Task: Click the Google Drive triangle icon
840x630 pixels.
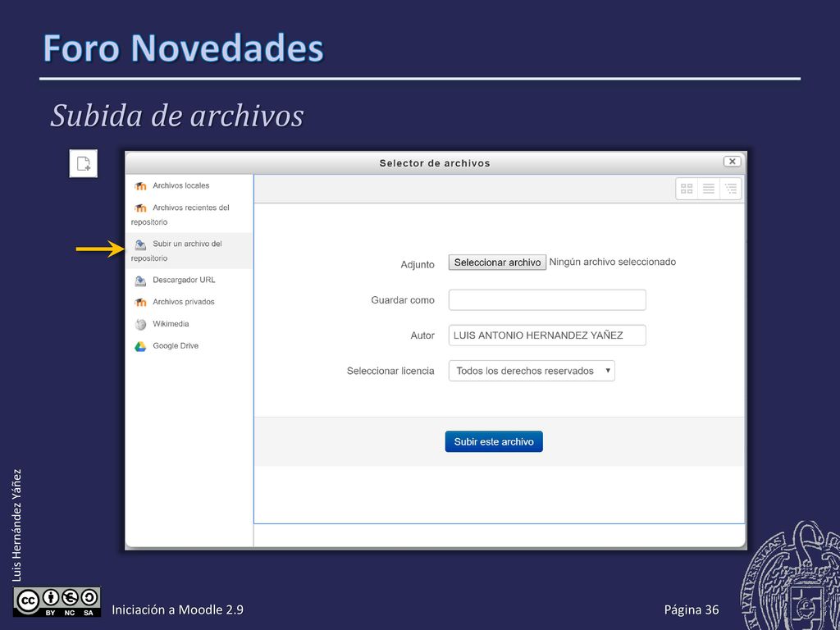Action: pyautogui.click(x=140, y=346)
